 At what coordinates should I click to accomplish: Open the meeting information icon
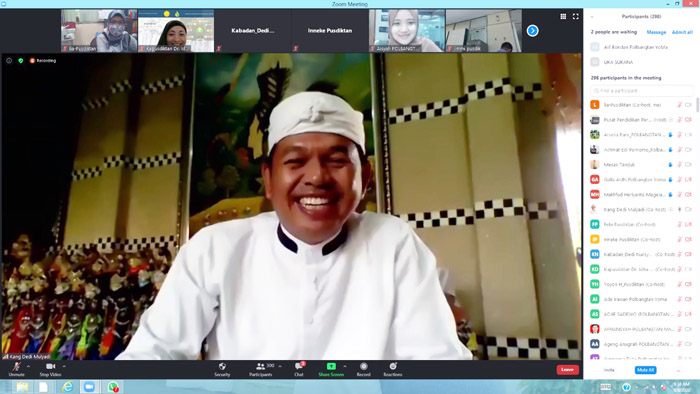9,60
